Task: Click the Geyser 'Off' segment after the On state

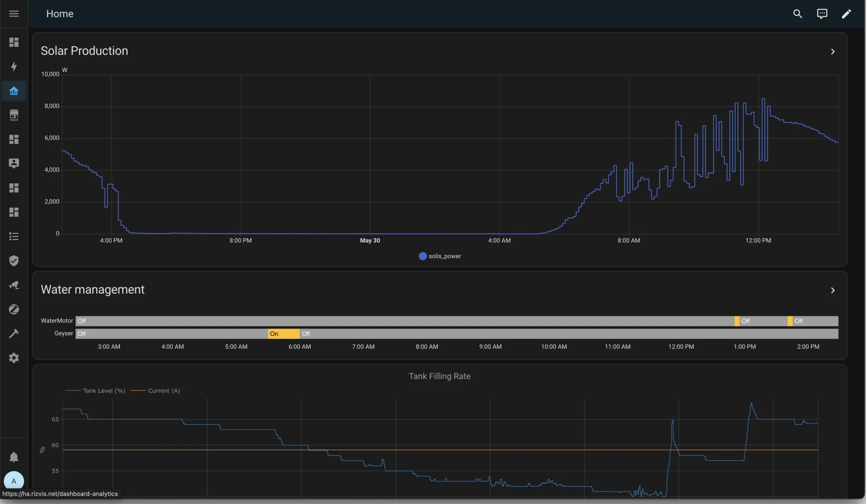Action: pyautogui.click(x=569, y=334)
